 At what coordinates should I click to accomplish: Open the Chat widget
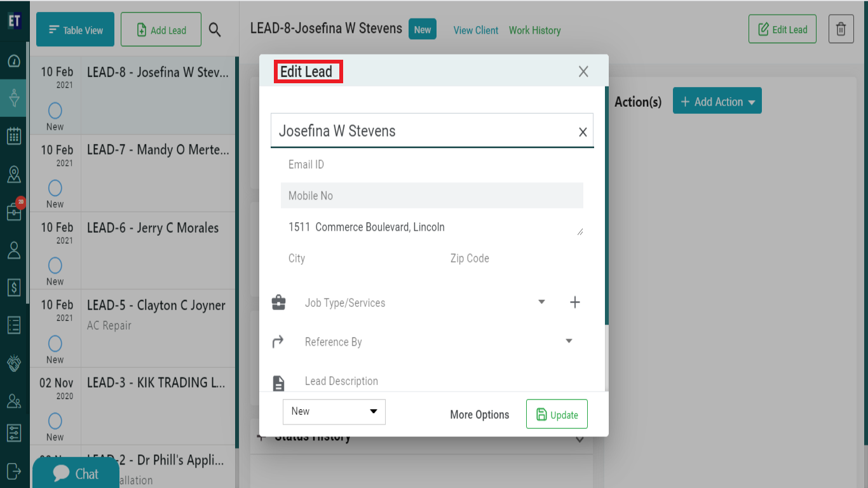pyautogui.click(x=76, y=473)
